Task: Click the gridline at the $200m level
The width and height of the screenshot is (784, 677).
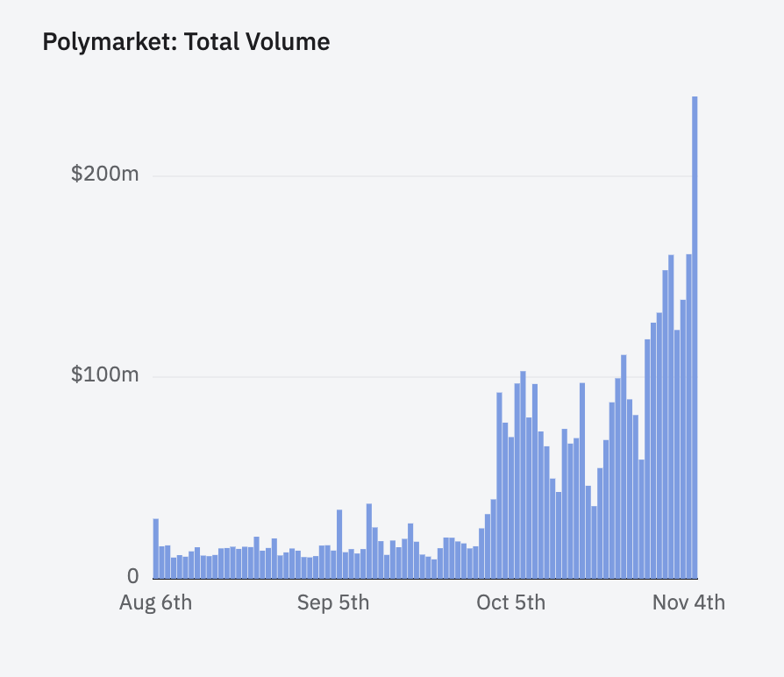Action: pyautogui.click(x=395, y=174)
